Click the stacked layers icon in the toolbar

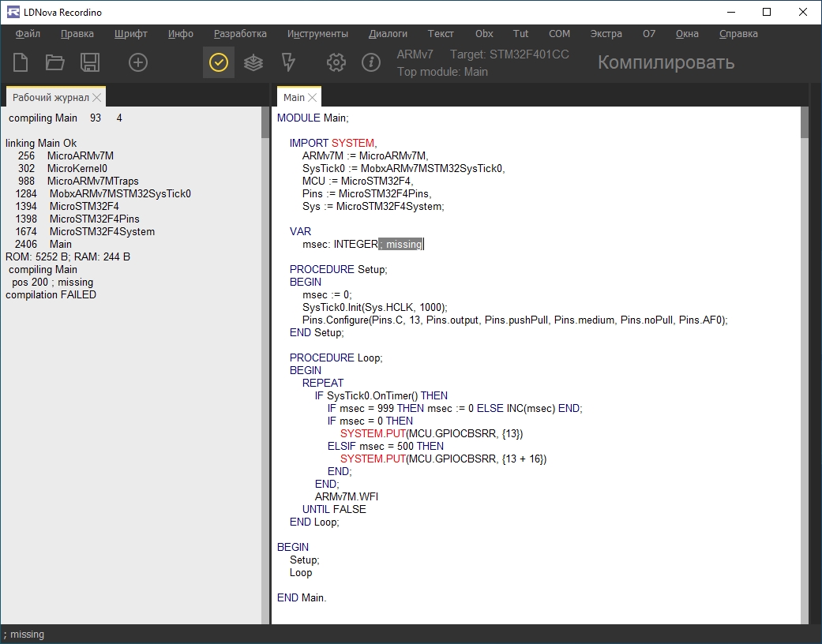(253, 62)
